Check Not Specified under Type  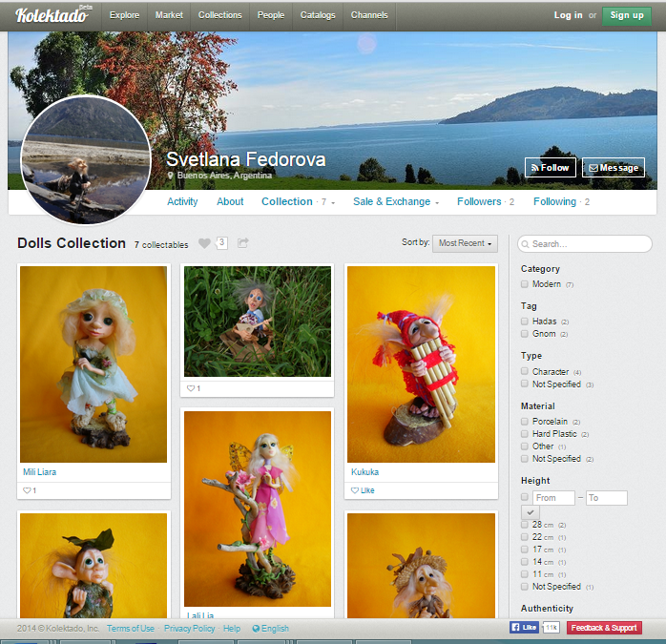pyautogui.click(x=525, y=384)
